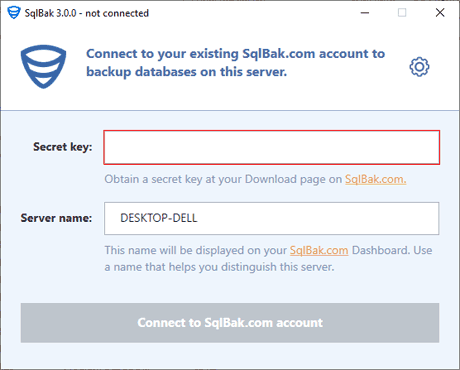
Task: Click Connect to SqlBak.com account button
Action: click(230, 323)
